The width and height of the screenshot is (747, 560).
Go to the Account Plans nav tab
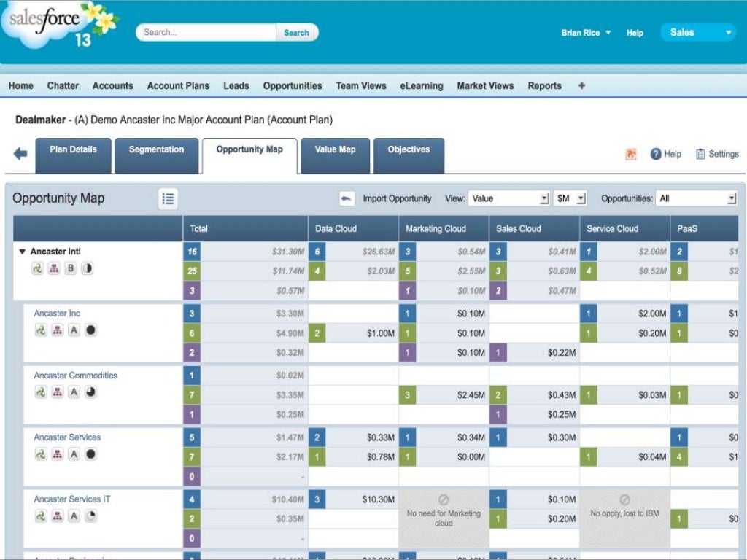click(178, 86)
